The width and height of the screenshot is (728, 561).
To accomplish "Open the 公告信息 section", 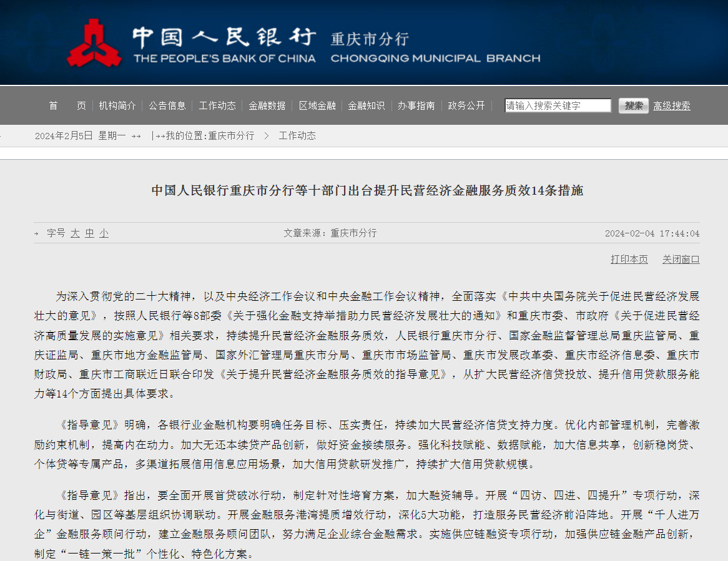I will tap(167, 105).
